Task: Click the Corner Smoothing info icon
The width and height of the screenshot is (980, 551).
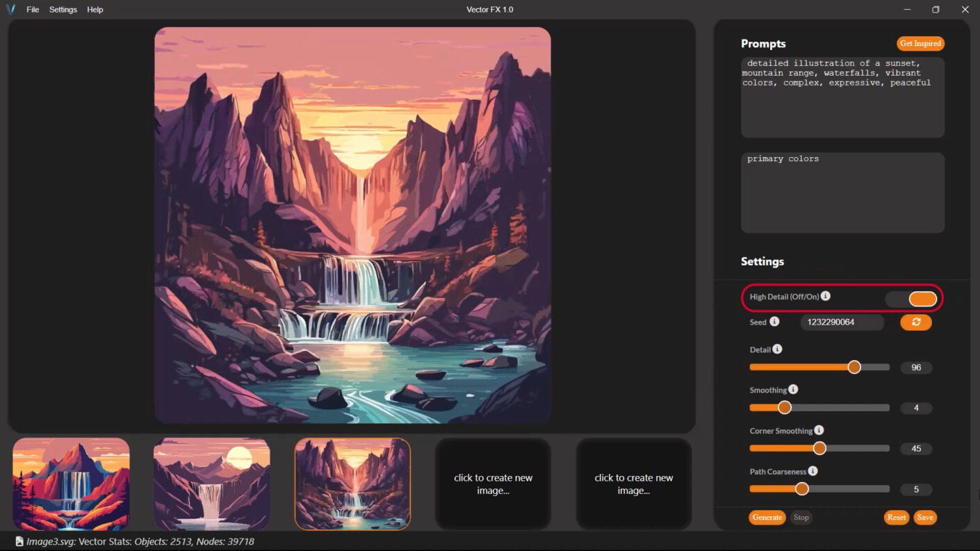Action: pyautogui.click(x=819, y=430)
